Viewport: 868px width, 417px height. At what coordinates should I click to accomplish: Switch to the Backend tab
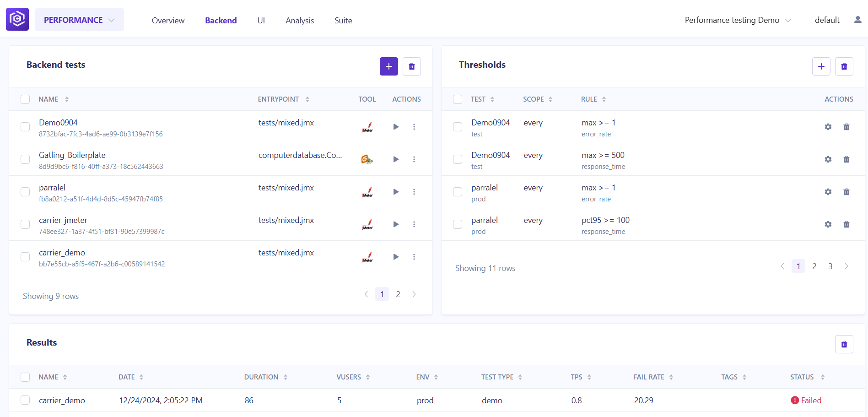221,21
